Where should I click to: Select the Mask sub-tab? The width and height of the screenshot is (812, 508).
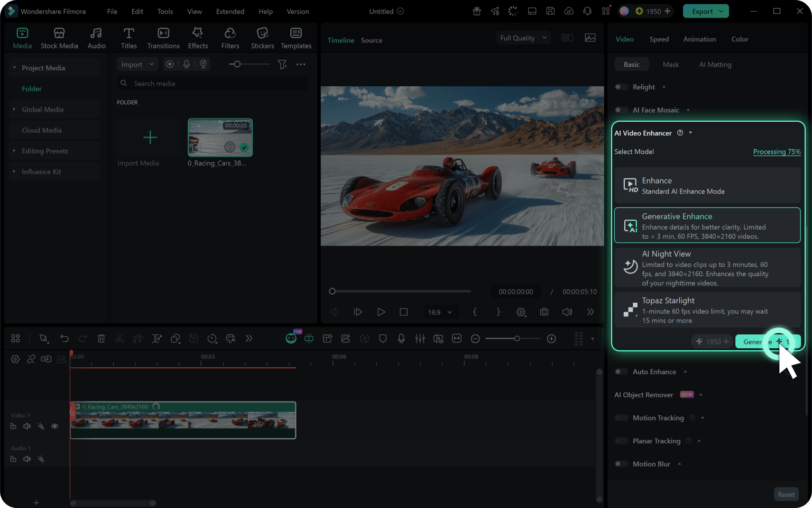point(671,65)
